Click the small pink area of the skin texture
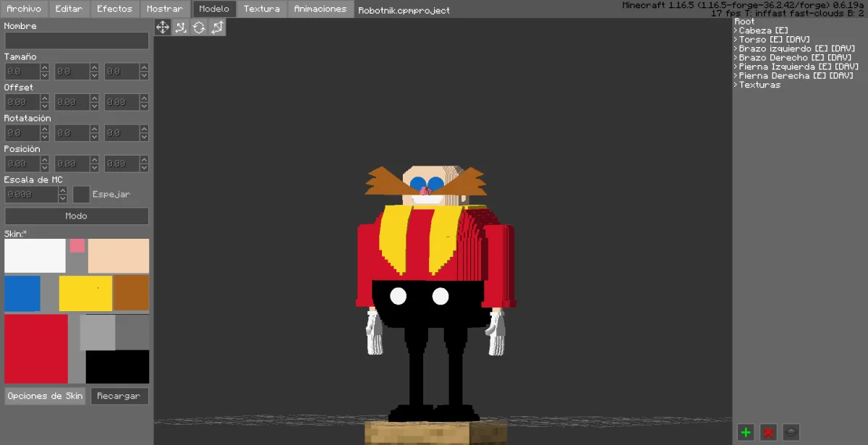The height and width of the screenshot is (445, 868). tap(77, 246)
